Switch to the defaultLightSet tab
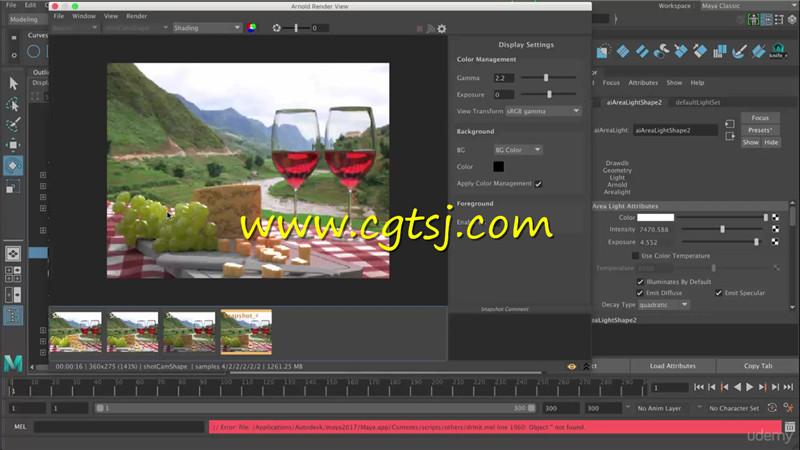The image size is (800, 450). pos(697,102)
